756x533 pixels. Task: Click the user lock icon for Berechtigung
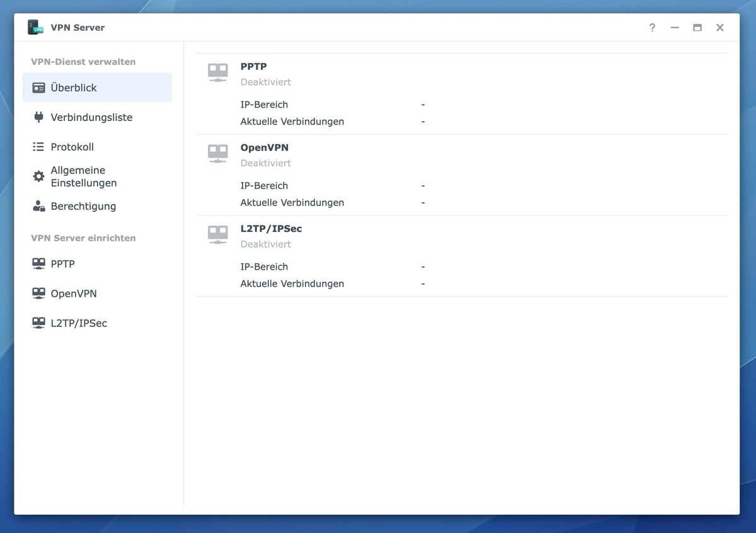point(38,206)
